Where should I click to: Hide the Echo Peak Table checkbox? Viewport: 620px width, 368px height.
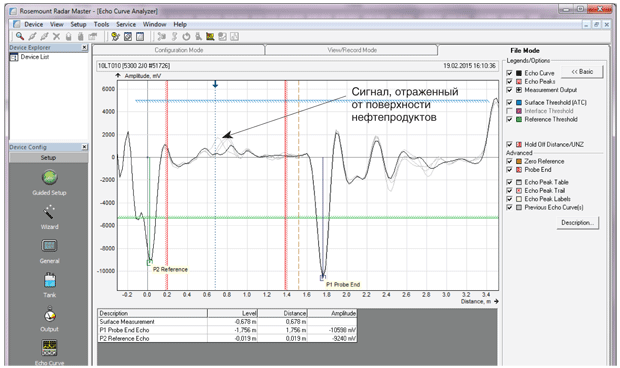click(509, 182)
